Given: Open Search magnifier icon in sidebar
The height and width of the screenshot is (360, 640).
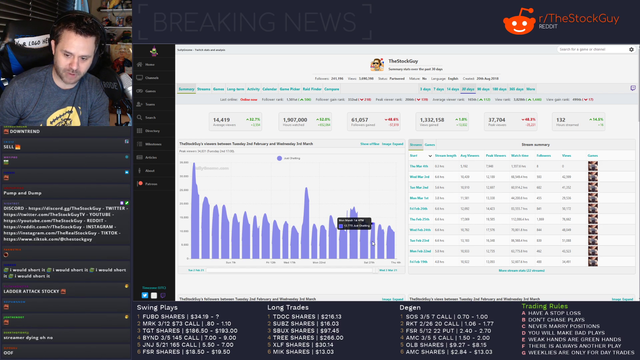Looking at the screenshot, I should tap(140, 118).
